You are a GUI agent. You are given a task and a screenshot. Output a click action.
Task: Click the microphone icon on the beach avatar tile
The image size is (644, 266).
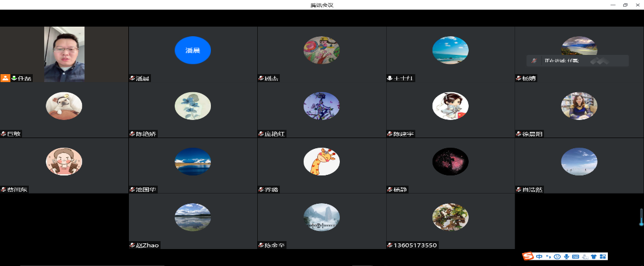[x=390, y=78]
